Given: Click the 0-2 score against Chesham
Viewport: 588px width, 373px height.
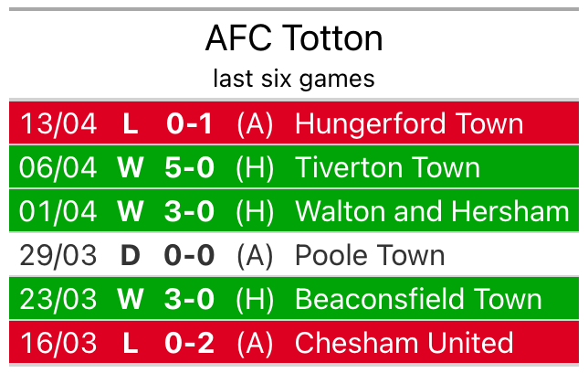Looking at the screenshot, I should 190,343.
